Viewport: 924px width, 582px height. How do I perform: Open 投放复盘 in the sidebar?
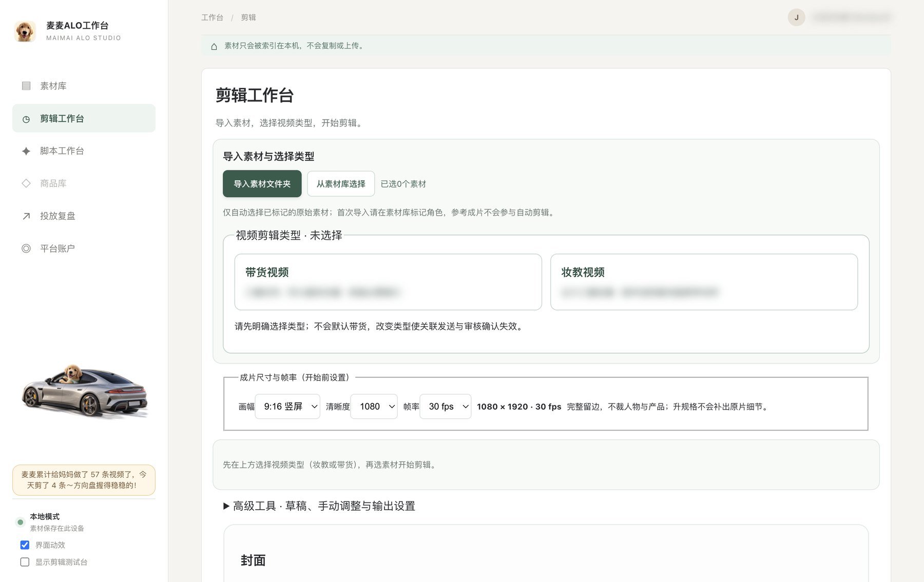[x=84, y=216]
